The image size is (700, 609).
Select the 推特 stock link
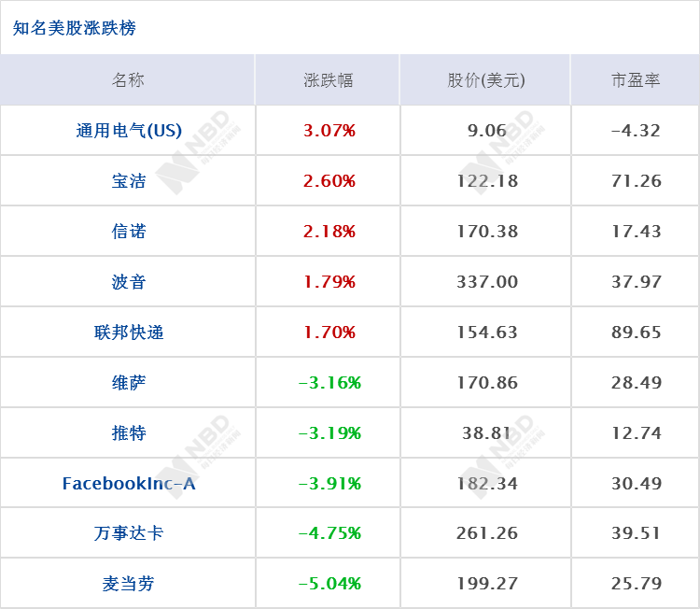click(129, 433)
